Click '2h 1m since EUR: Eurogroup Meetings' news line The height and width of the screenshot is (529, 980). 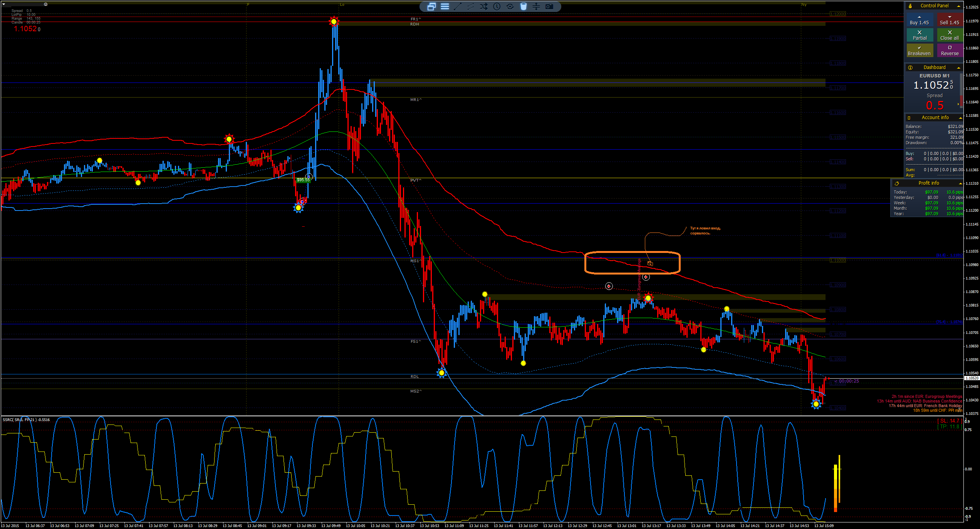926,396
